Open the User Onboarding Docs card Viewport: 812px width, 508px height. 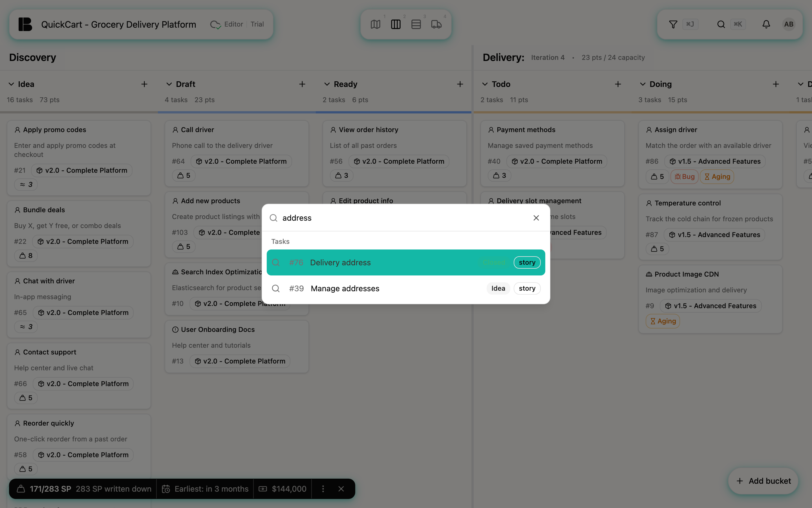pyautogui.click(x=237, y=346)
